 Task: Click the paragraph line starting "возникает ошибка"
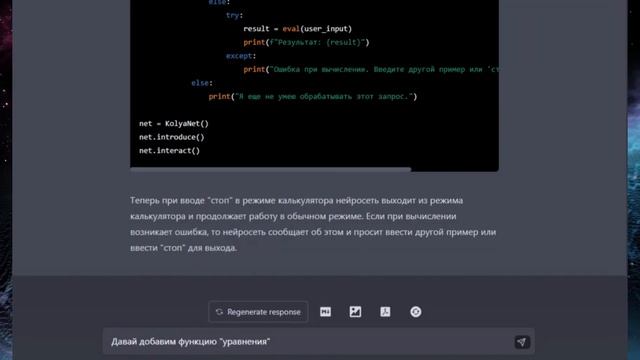(x=313, y=232)
